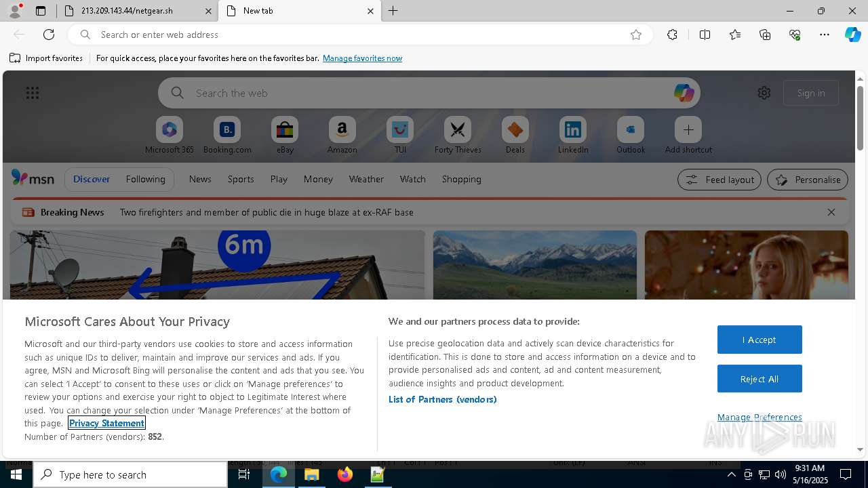Image resolution: width=868 pixels, height=488 pixels.
Task: Open the apps grid launcher
Action: tap(32, 93)
